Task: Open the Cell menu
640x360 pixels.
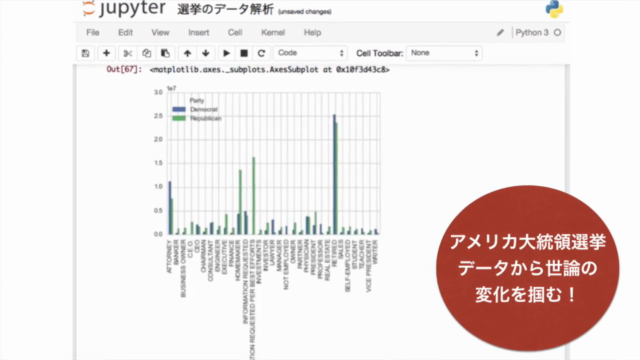Action: point(235,33)
